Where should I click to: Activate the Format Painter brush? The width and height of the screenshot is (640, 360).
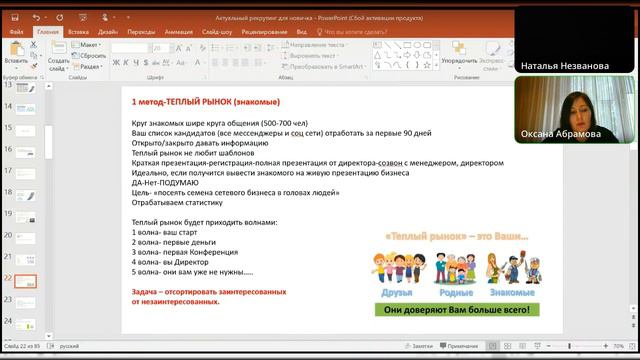[x=34, y=65]
